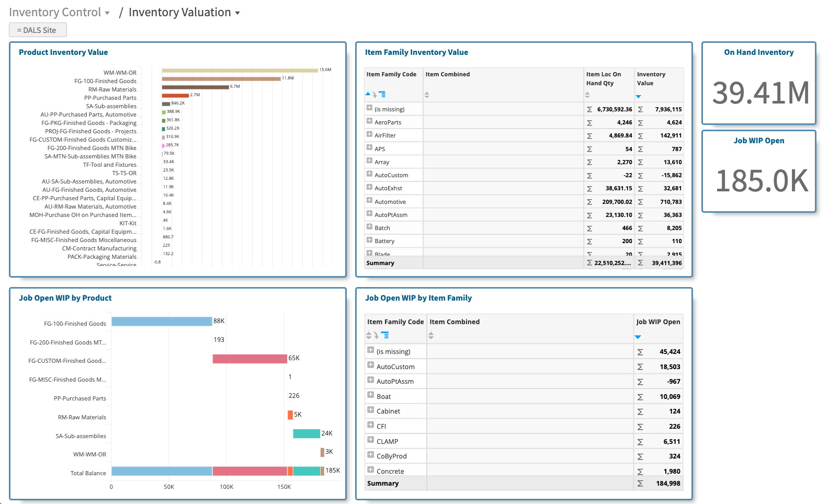Click sort arrows under Item Combined in inventory table
The image size is (840, 504).
[427, 95]
